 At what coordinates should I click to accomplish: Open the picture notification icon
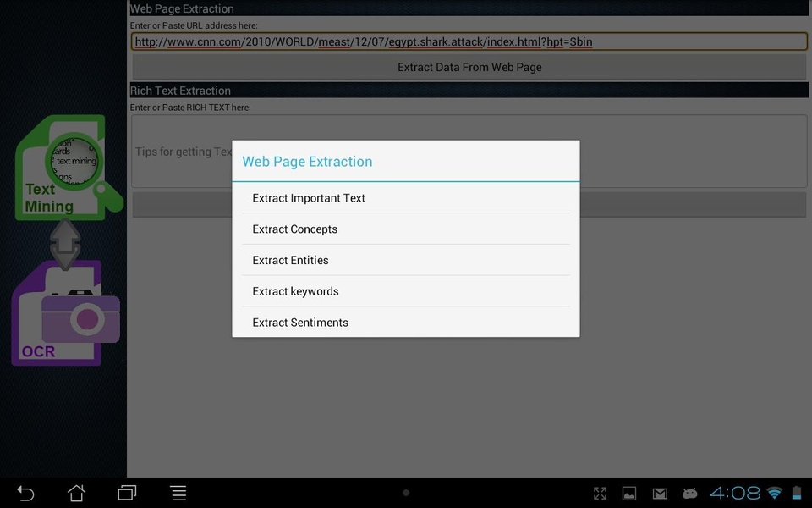(629, 494)
